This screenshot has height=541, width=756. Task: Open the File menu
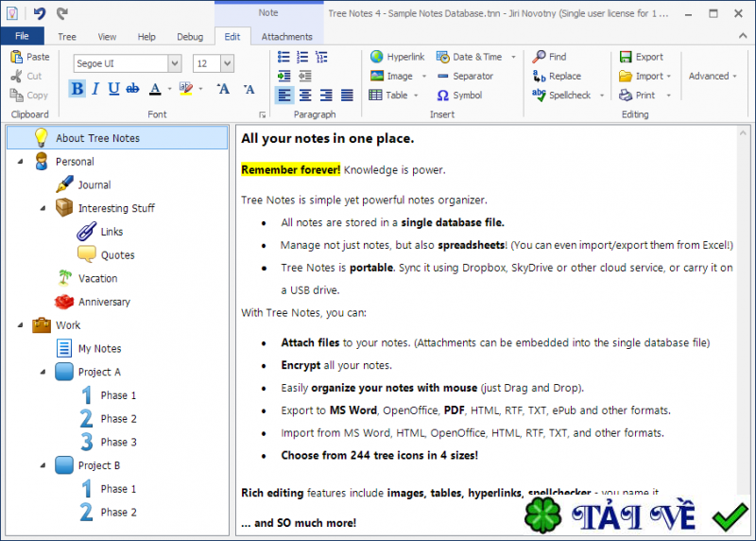pos(22,37)
